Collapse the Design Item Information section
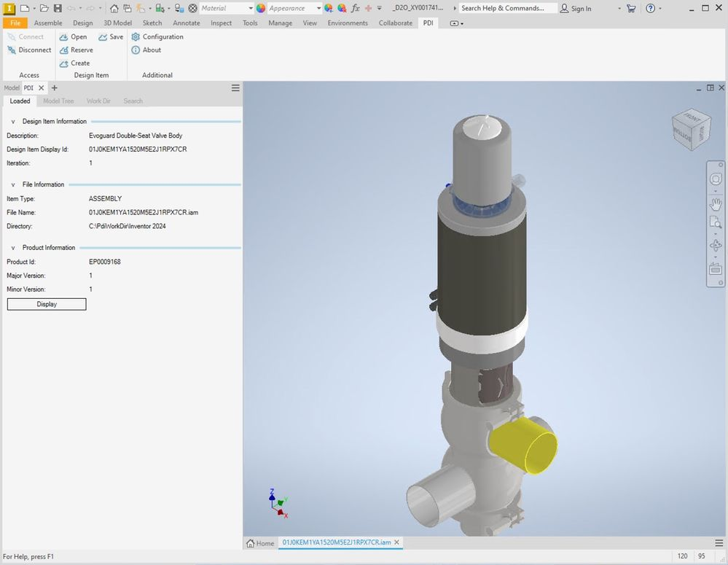The image size is (728, 565). (13, 122)
